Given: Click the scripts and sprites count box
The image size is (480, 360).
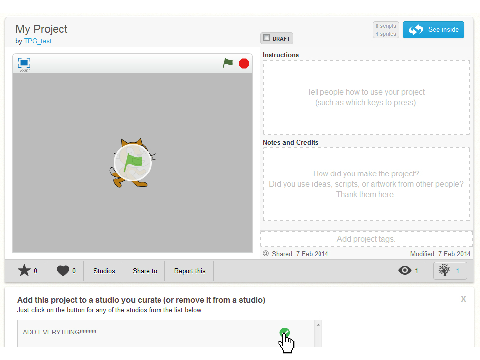Looking at the screenshot, I should click(386, 30).
